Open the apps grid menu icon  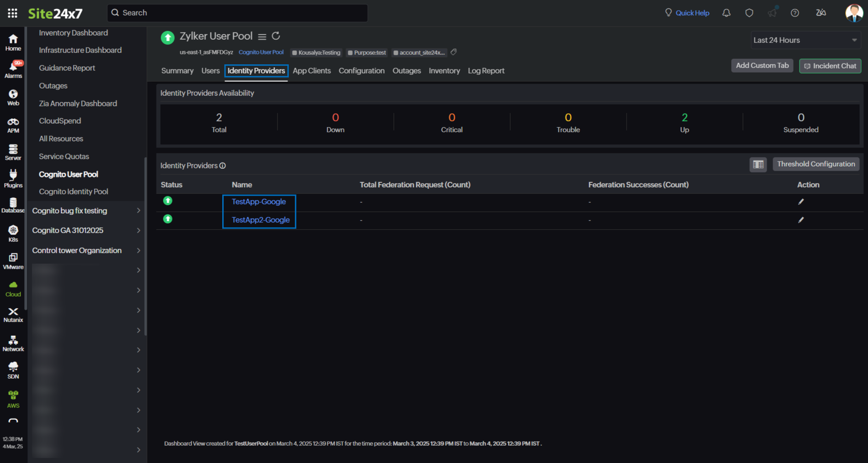click(x=12, y=13)
